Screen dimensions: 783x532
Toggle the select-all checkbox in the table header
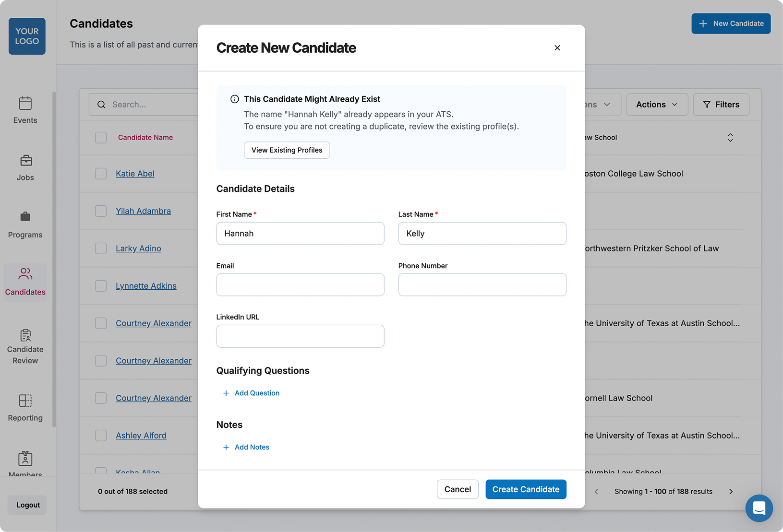(x=101, y=137)
